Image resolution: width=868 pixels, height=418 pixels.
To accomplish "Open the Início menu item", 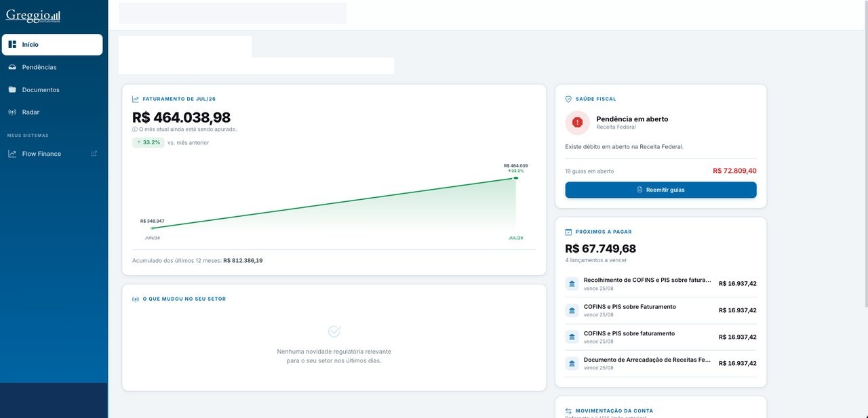I will click(52, 45).
